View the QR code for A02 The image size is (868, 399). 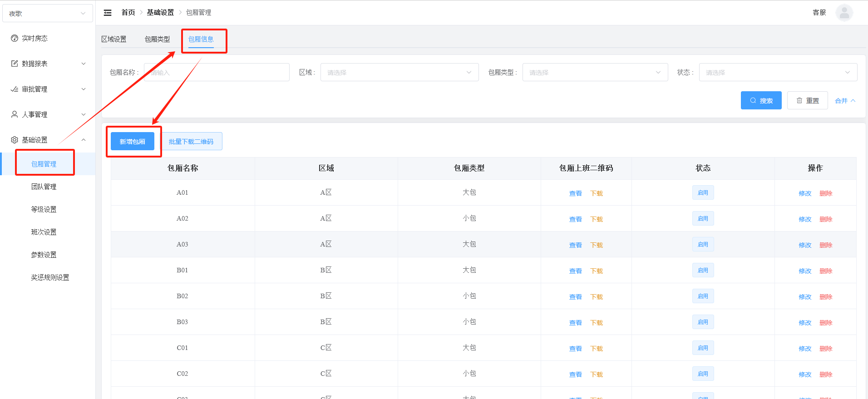(x=576, y=219)
